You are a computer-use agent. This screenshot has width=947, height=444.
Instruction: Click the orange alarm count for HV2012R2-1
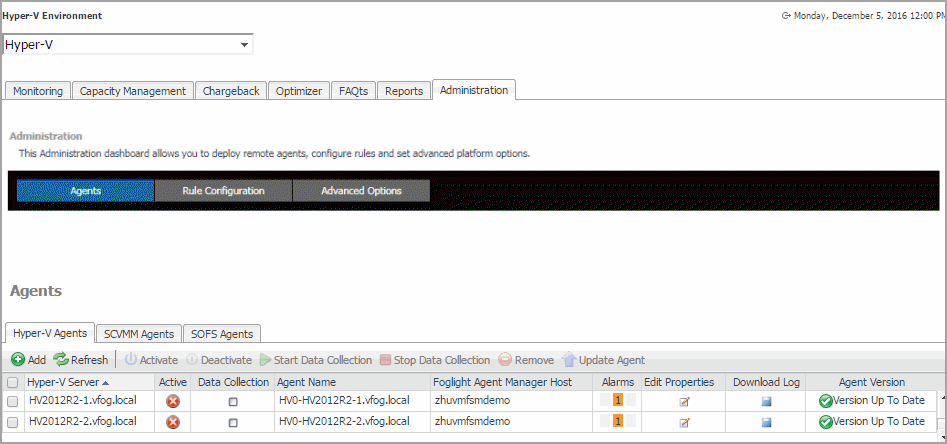click(618, 400)
